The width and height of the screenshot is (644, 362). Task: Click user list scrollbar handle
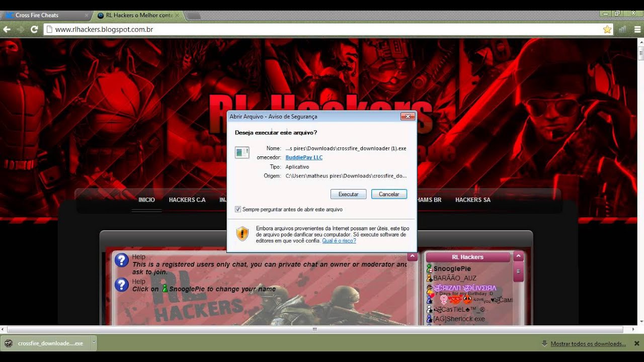(x=518, y=272)
